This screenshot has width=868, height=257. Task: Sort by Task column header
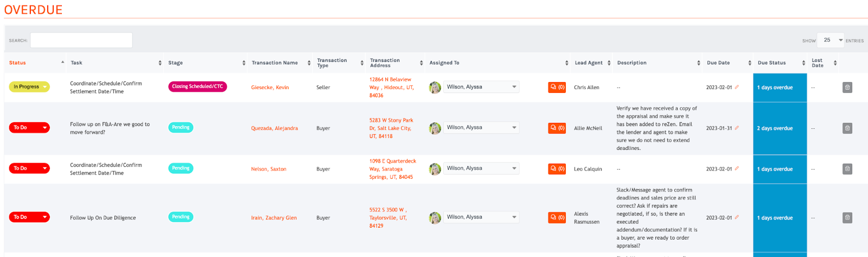pyautogui.click(x=116, y=63)
